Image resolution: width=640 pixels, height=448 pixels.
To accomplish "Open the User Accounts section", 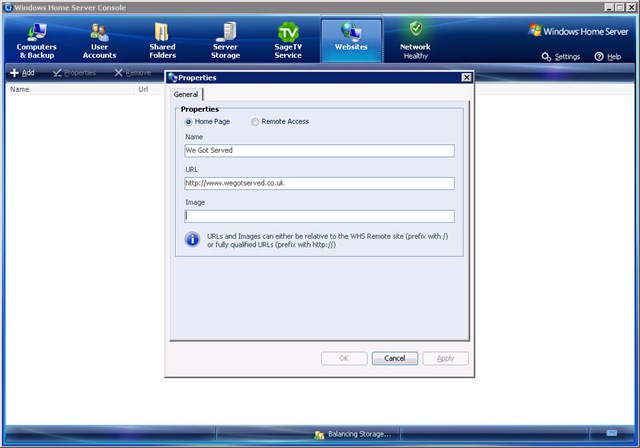I will pyautogui.click(x=99, y=40).
